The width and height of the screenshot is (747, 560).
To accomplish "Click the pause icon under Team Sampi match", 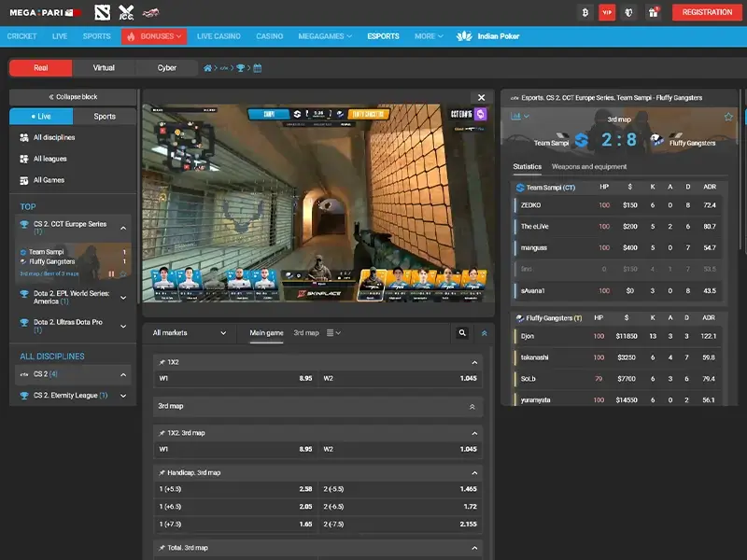I will tap(111, 273).
